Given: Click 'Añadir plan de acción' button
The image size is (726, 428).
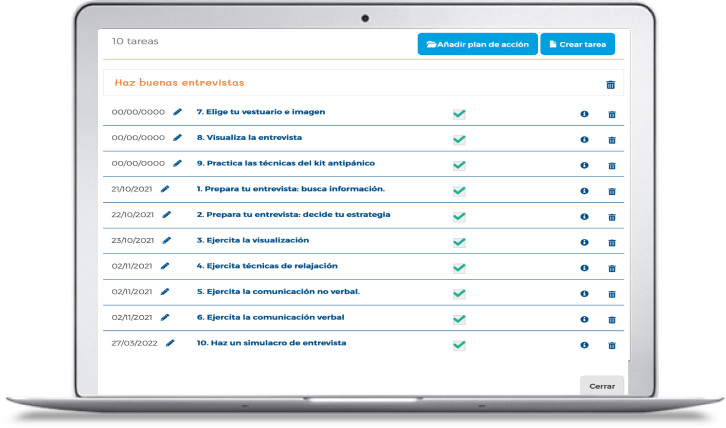Looking at the screenshot, I should (476, 45).
